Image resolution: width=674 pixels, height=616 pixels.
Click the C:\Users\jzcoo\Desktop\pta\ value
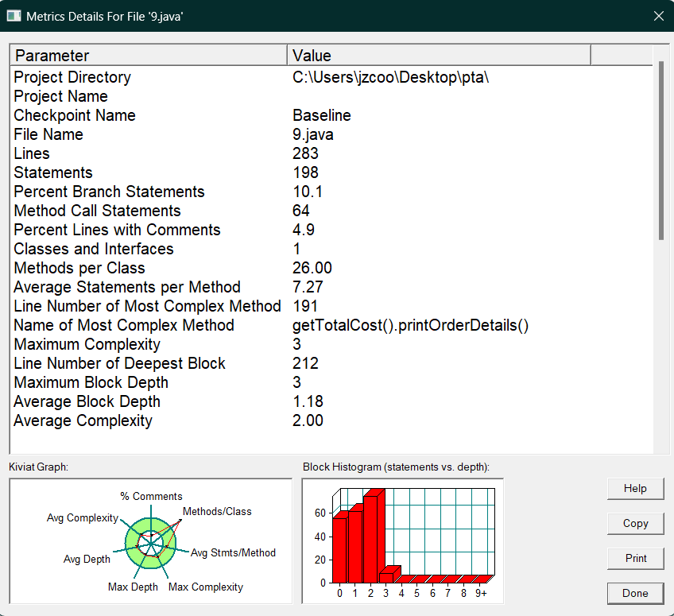(391, 77)
